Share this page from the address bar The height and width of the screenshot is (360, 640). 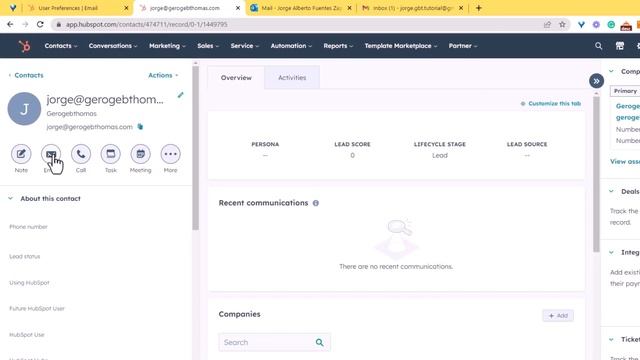[547, 24]
